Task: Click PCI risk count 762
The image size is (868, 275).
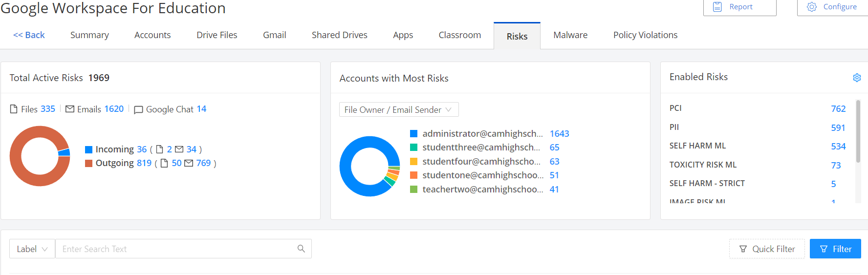Action: (x=838, y=108)
